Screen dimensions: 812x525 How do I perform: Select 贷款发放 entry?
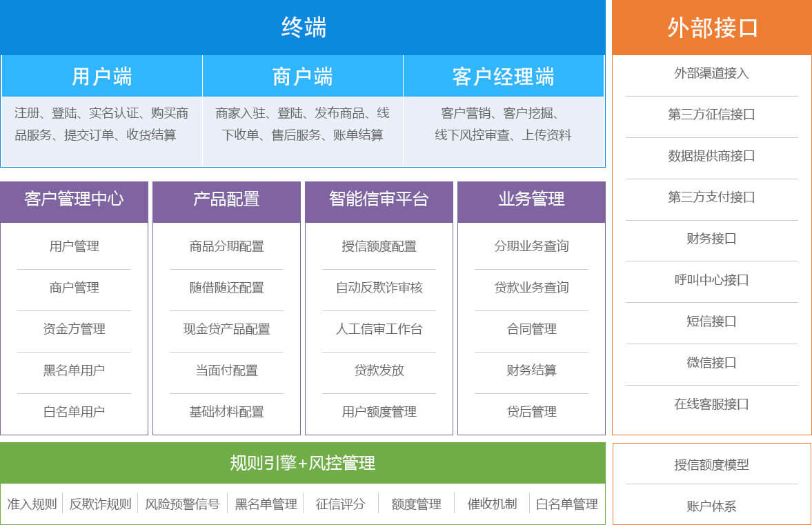point(379,370)
